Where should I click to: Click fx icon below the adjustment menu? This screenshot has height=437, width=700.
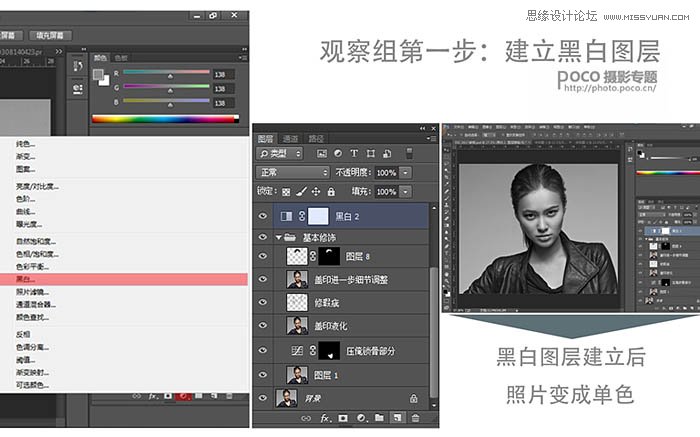[x=153, y=396]
